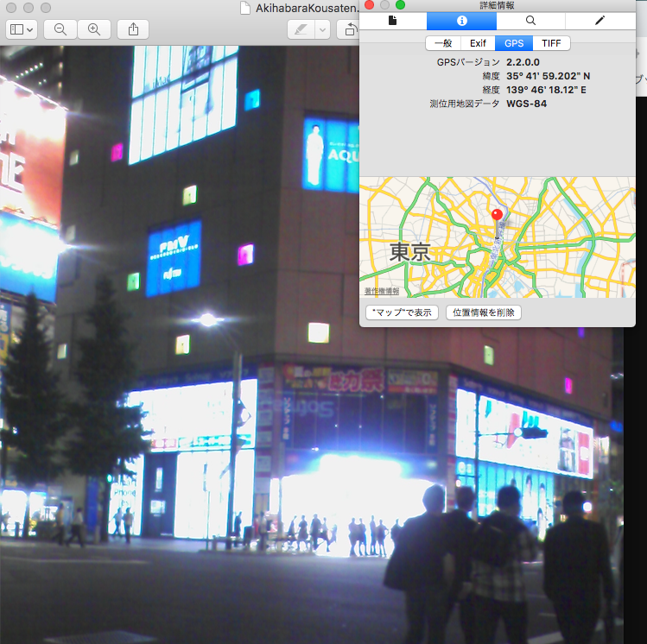Click the "マップ"で表示 button
The image size is (647, 644).
pyautogui.click(x=402, y=313)
